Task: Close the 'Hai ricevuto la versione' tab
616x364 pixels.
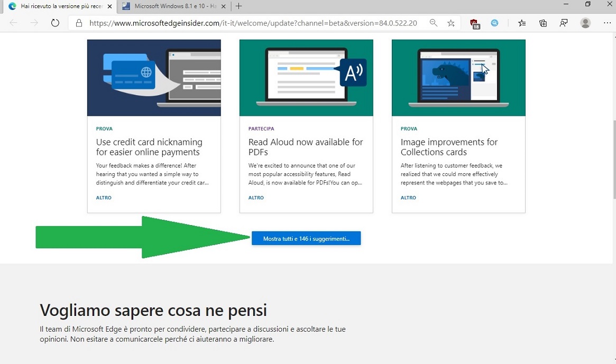Action: click(x=109, y=6)
